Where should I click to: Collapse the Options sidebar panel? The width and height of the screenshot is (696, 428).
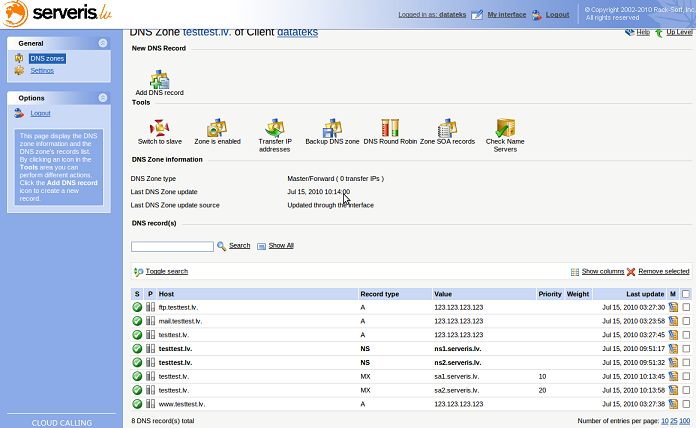tap(103, 98)
